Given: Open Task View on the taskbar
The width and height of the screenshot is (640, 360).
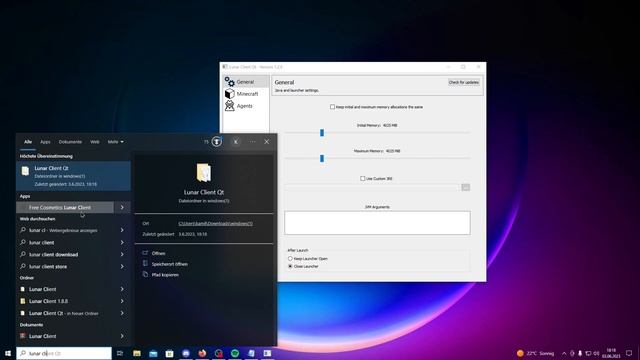Looking at the screenshot, I should 120,353.
